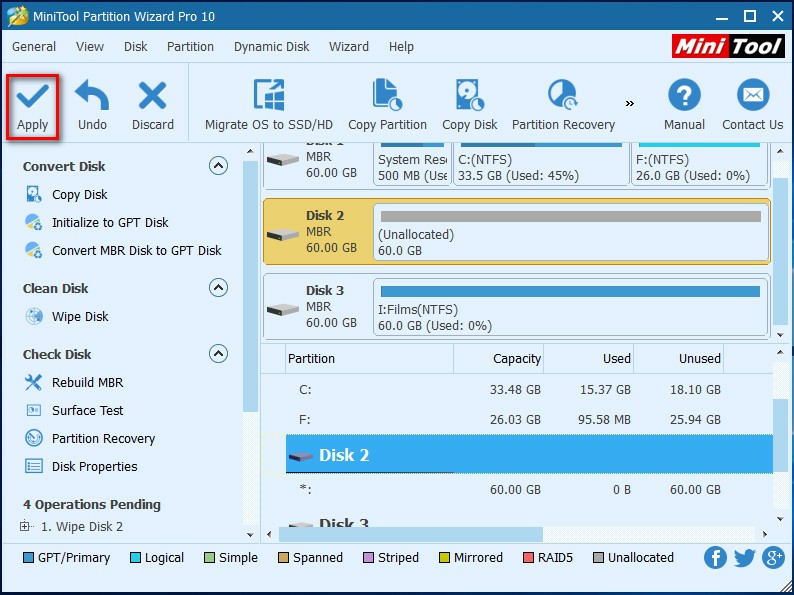The height and width of the screenshot is (595, 794).
Task: Open the Disk menu
Action: tap(136, 47)
